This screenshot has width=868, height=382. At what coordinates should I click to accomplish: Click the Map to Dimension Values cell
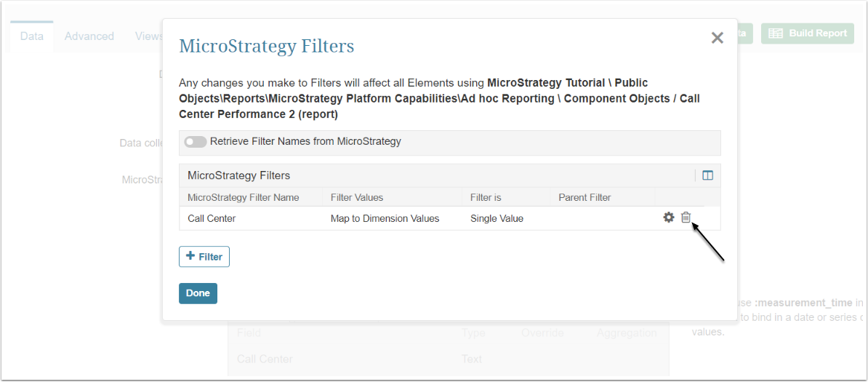pos(385,218)
